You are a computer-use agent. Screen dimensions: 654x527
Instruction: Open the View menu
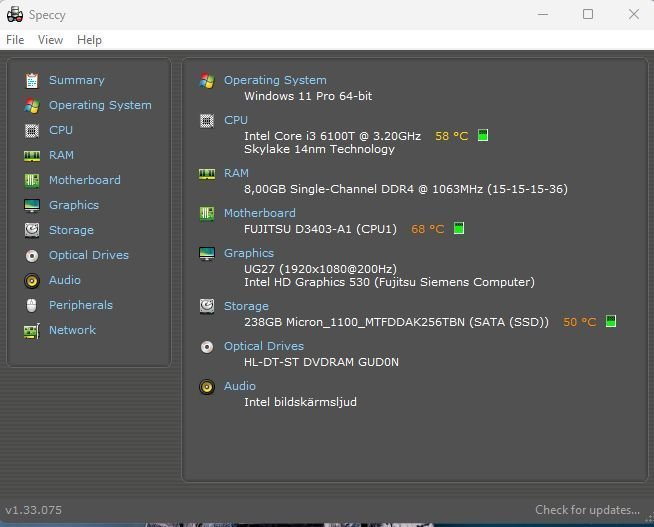(50, 40)
